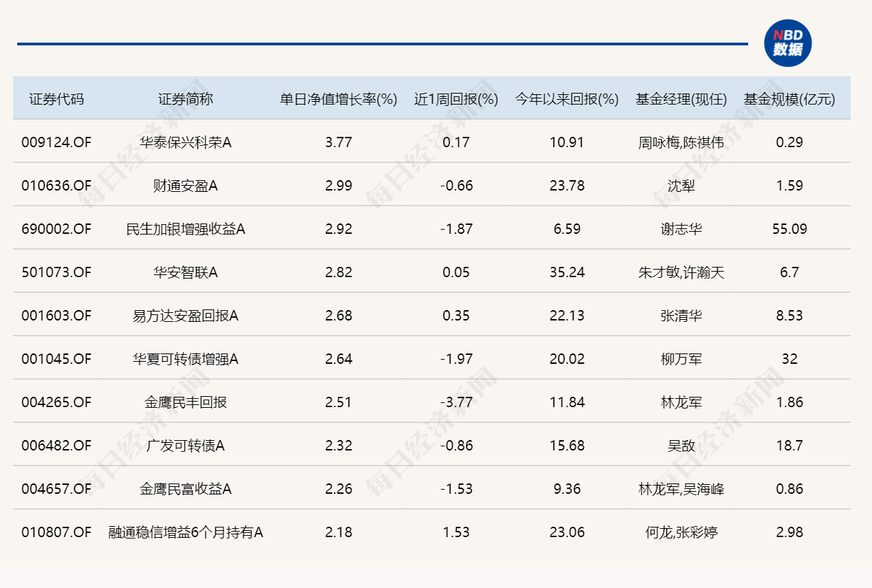Click manager cell 何龙,张彩婷

[681, 532]
